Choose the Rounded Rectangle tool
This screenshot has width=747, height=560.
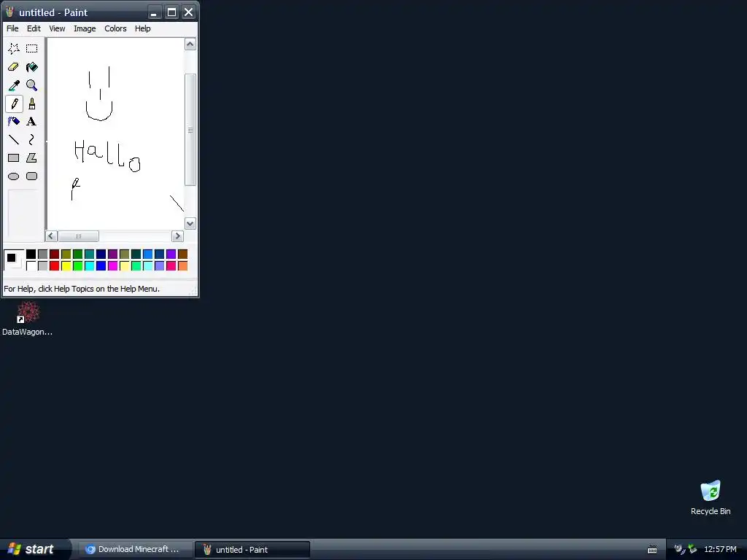[32, 176]
